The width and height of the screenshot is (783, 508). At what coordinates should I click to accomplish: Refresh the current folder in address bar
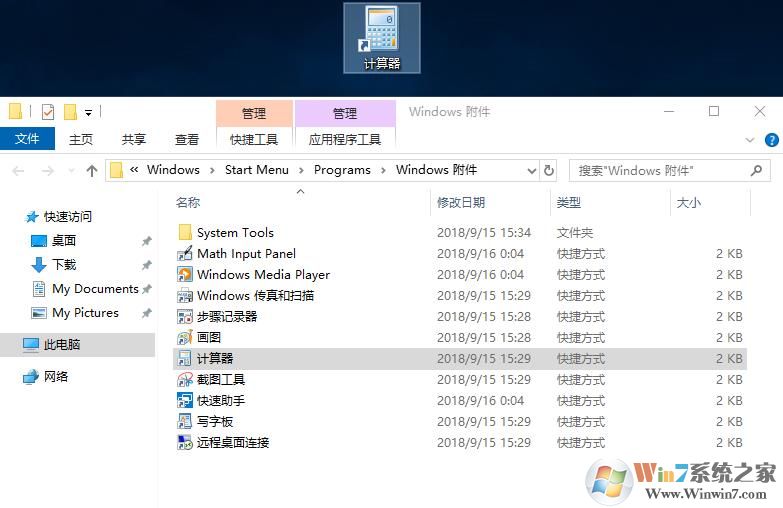[x=548, y=170]
